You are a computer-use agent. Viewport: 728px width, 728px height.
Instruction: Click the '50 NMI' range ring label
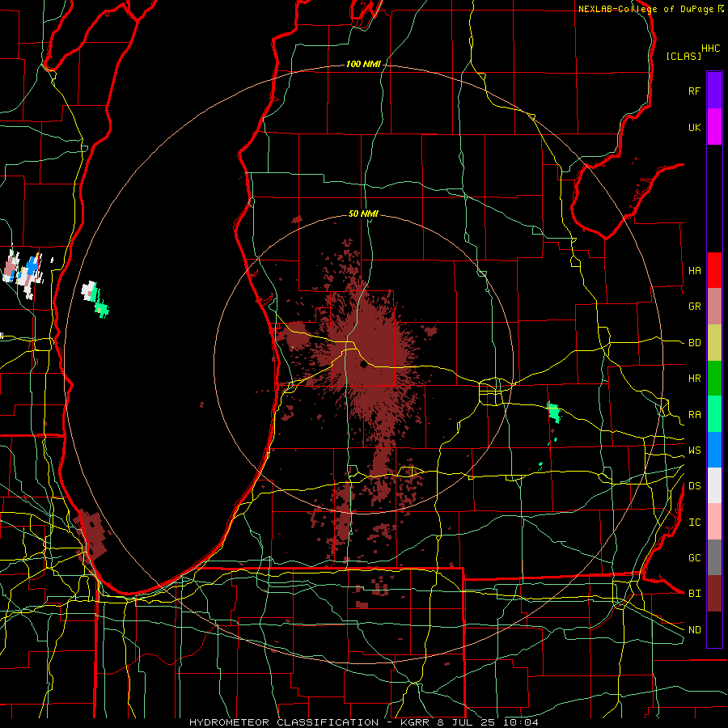point(363,214)
